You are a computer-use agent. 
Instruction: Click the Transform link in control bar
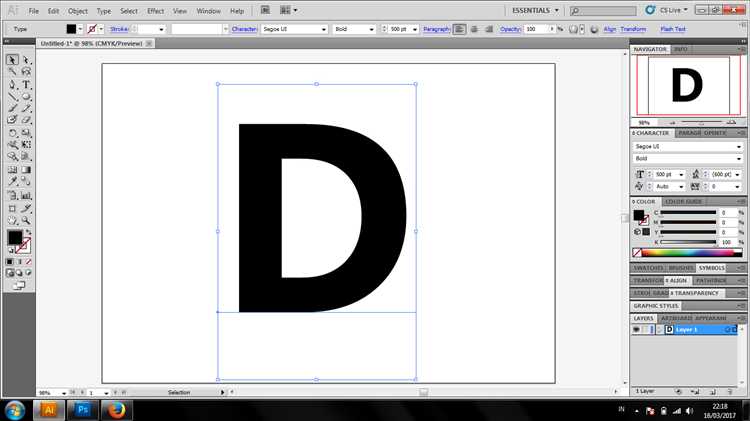point(633,29)
